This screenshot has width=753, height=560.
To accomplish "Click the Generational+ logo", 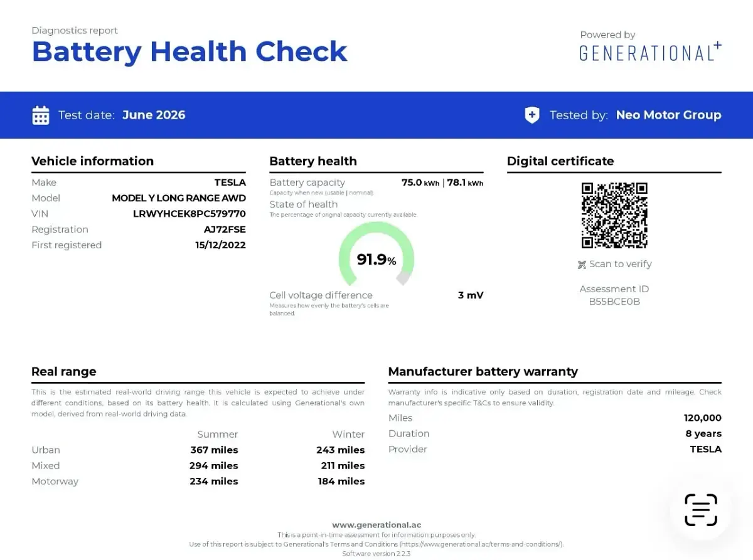I will (650, 52).
